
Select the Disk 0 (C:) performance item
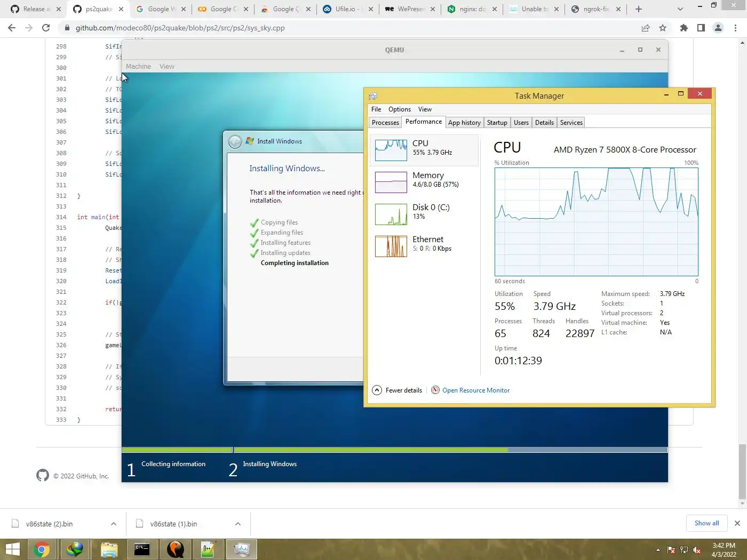tap(424, 214)
